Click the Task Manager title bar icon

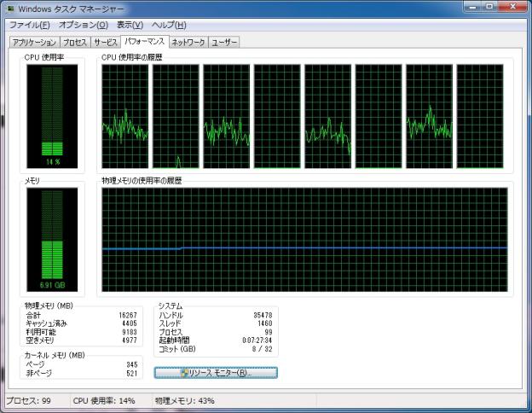[x=10, y=9]
